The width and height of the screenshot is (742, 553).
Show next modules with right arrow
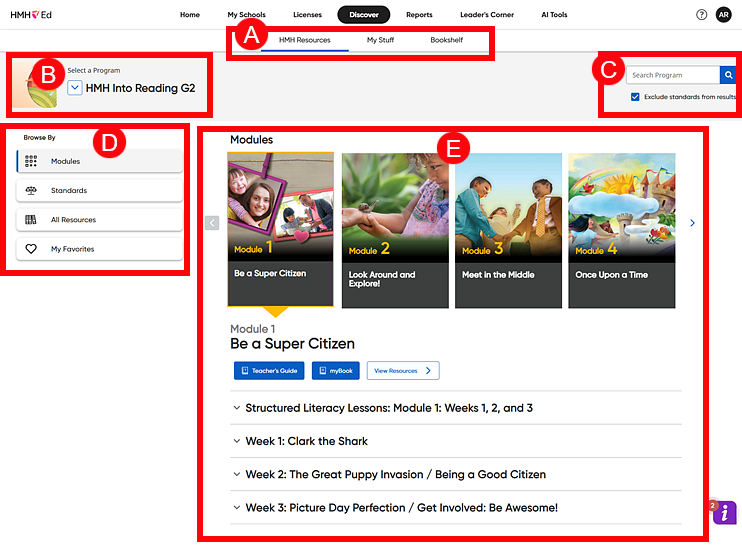coord(692,223)
